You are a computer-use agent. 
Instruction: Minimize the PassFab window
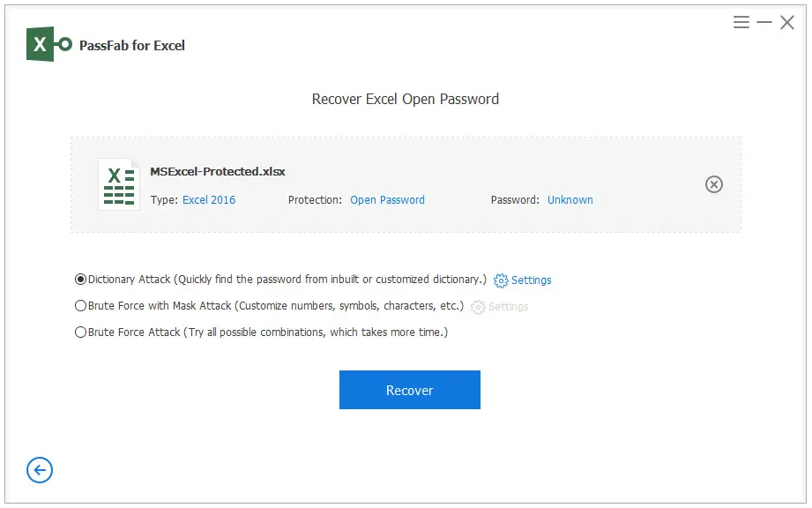[764, 22]
